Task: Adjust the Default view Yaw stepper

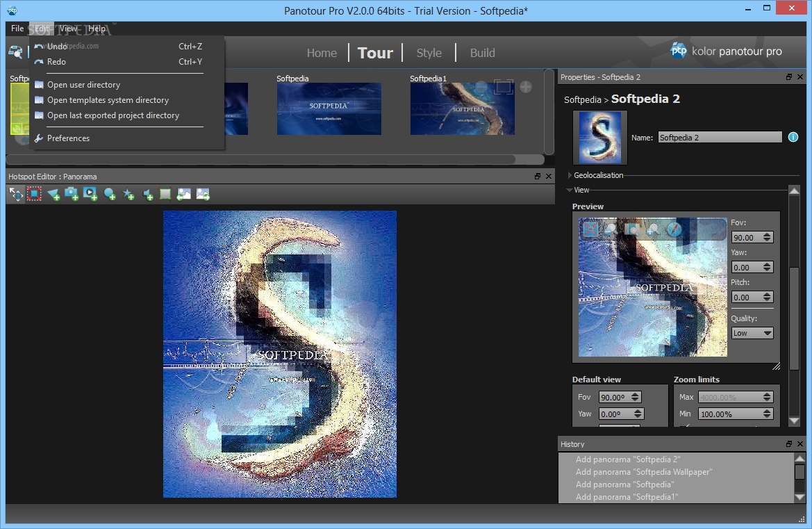Action: [x=638, y=414]
